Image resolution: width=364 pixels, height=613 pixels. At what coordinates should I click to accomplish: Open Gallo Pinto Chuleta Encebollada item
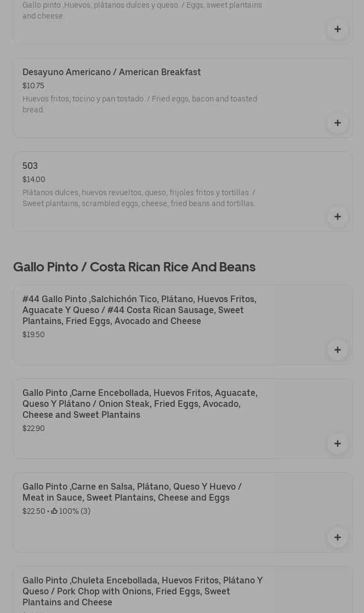click(x=143, y=591)
